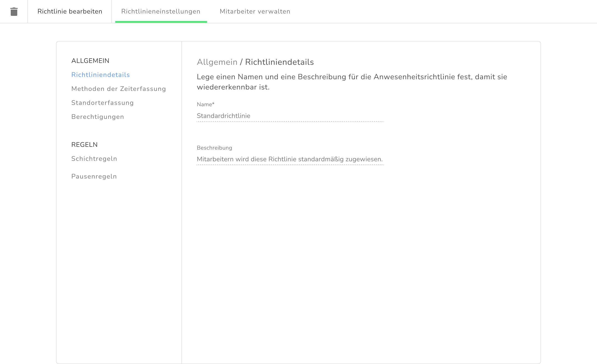Screen dimensions: 597x364
Task: Click into the Beschreibung text field
Action: [290, 159]
